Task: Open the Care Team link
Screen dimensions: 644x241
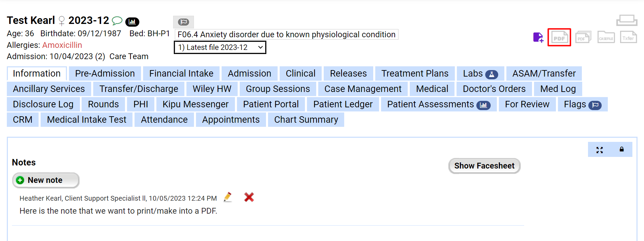Action: [129, 56]
